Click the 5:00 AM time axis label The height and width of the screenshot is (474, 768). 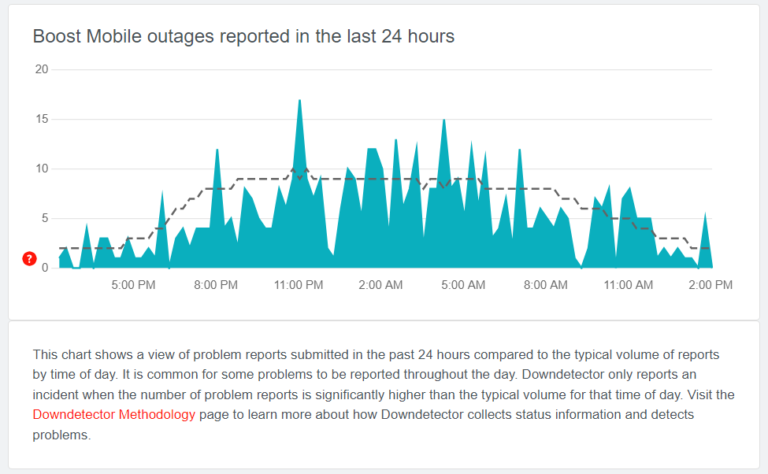click(463, 286)
